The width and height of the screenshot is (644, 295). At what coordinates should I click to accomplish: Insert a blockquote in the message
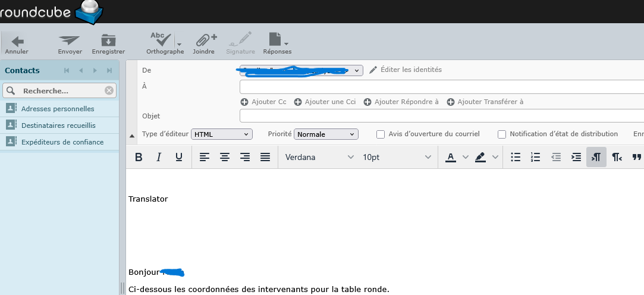637,158
